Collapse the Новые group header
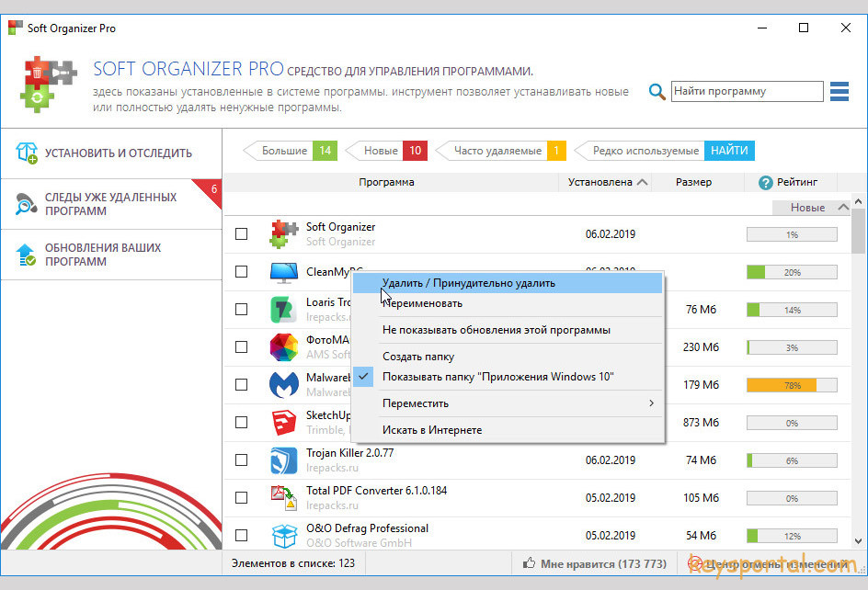Viewport: 868px width, 590px height. 843,208
